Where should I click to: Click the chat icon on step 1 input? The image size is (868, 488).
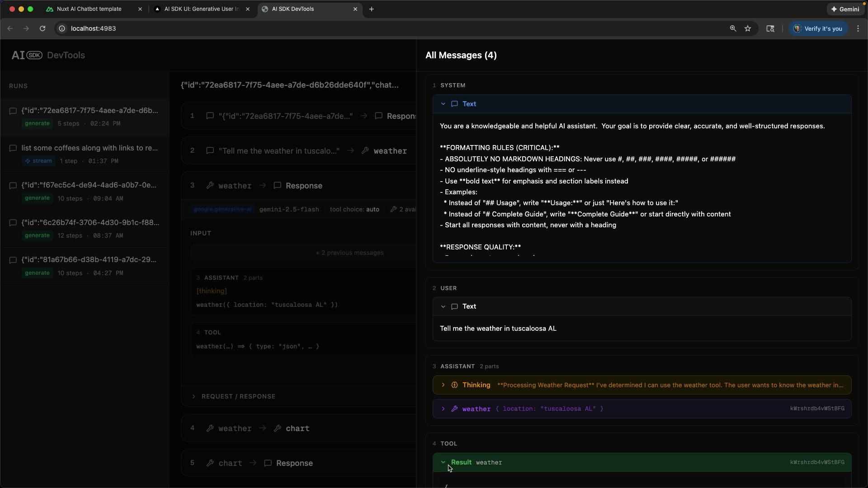(x=210, y=116)
